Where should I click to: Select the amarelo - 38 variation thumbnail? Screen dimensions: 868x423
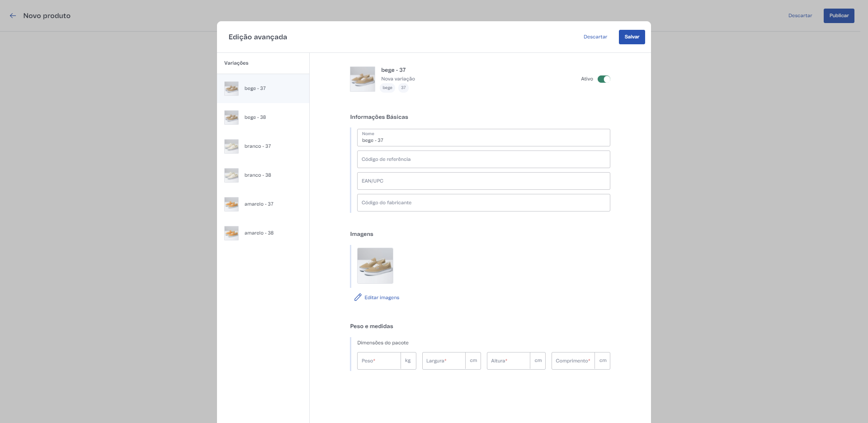pyautogui.click(x=231, y=233)
